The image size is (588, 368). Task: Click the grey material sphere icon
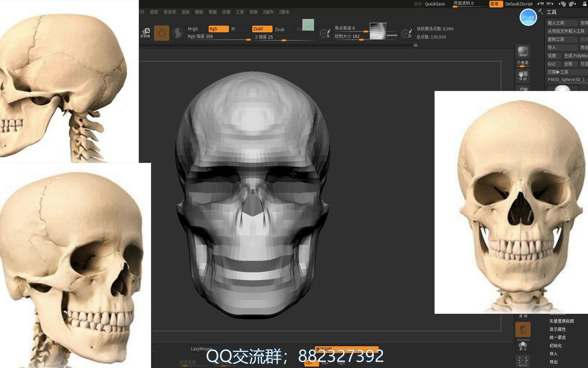(x=178, y=33)
